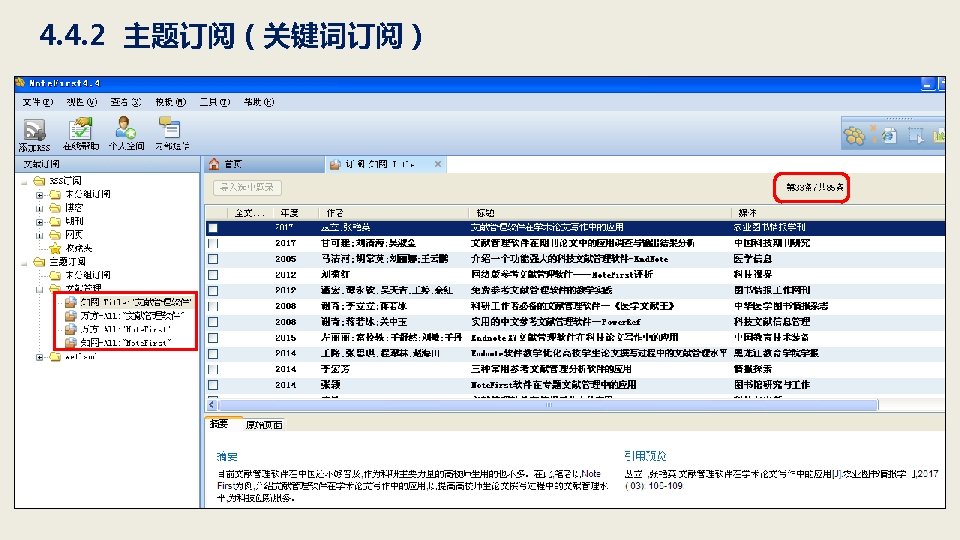Open the 工具(T) menu

click(x=215, y=102)
